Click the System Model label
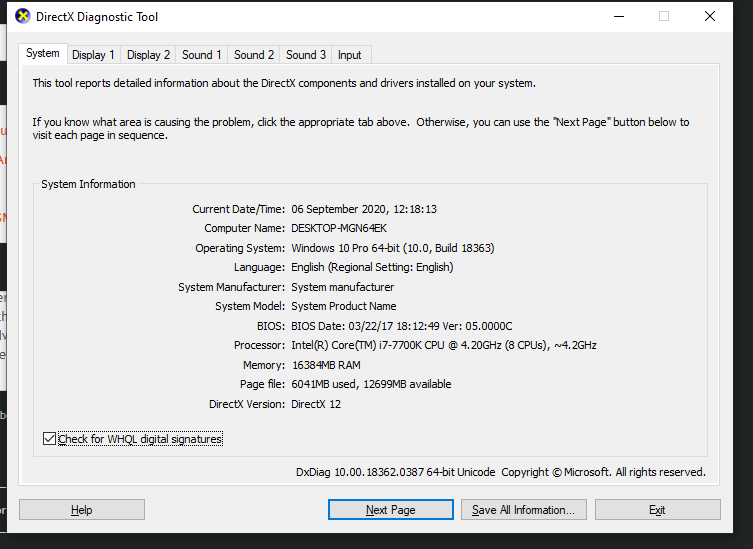Image resolution: width=753 pixels, height=549 pixels. 250,306
